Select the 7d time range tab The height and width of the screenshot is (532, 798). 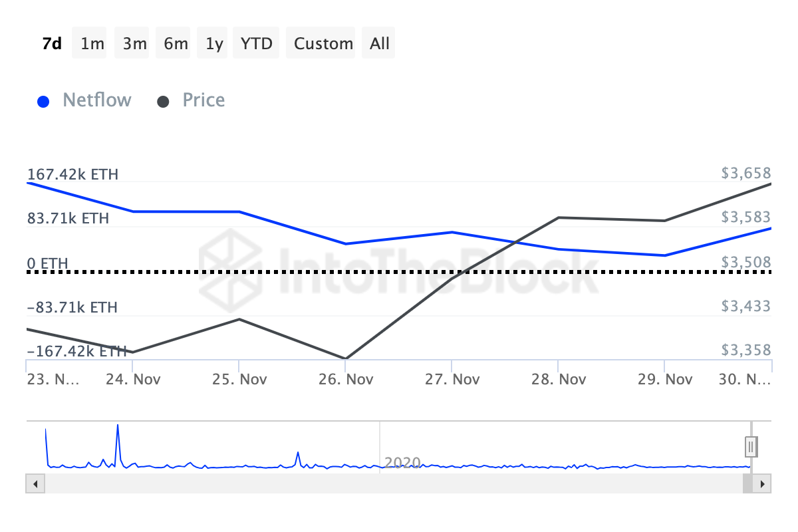[51, 43]
